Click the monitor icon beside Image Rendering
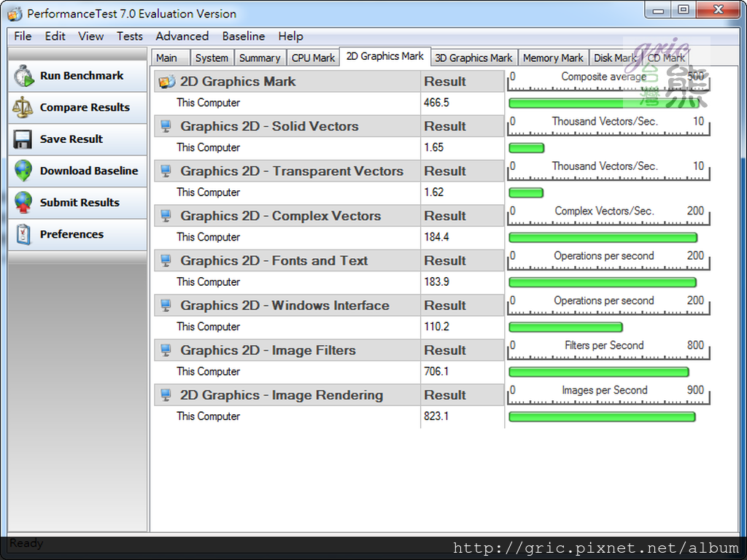 [166, 394]
